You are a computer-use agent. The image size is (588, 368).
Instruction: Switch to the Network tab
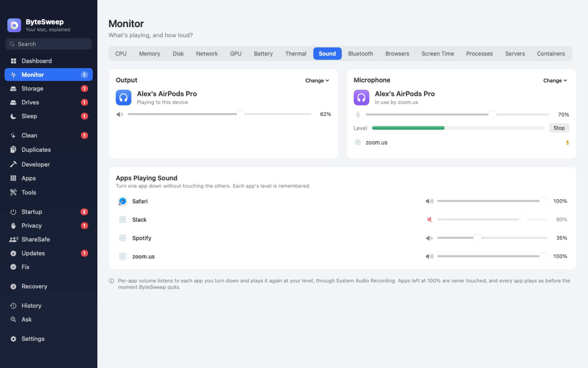207,54
